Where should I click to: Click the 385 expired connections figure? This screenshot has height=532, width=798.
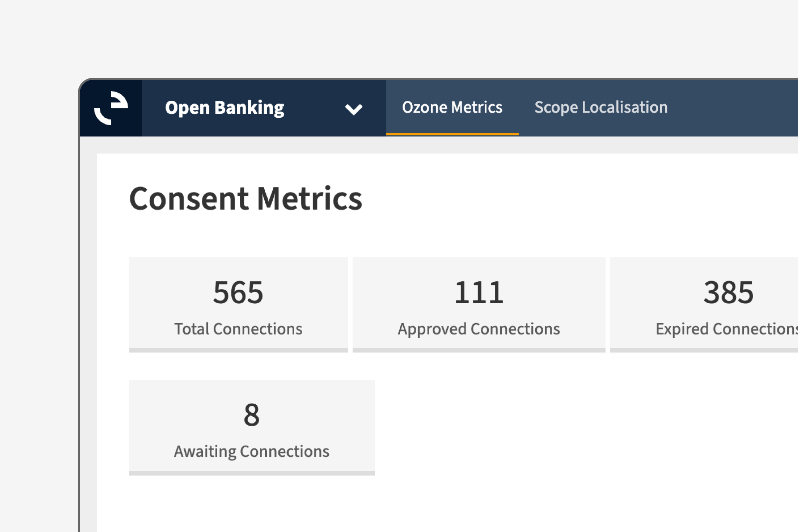coord(729,292)
